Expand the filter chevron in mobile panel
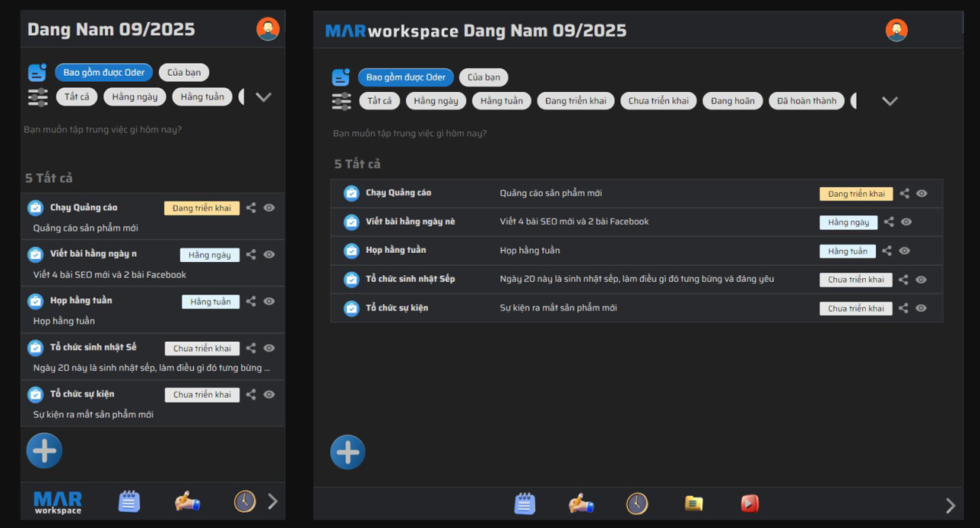The width and height of the screenshot is (980, 528). coord(263,97)
